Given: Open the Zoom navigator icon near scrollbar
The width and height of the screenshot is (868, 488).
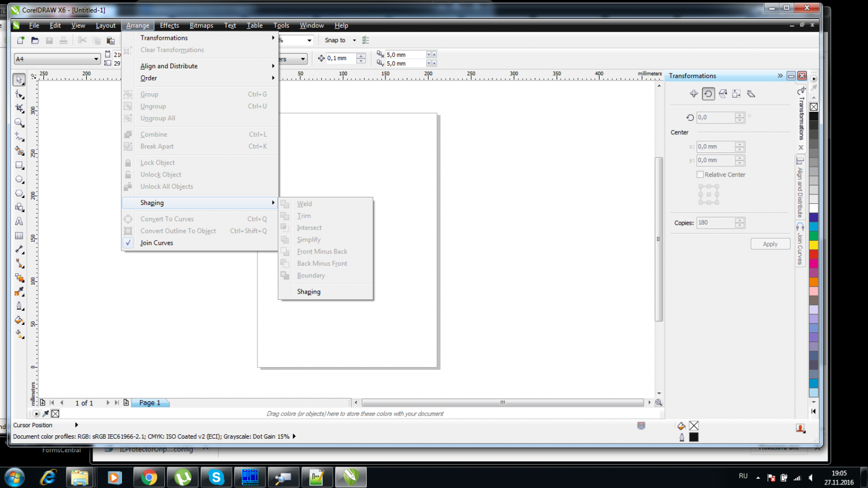Looking at the screenshot, I should coord(659,402).
